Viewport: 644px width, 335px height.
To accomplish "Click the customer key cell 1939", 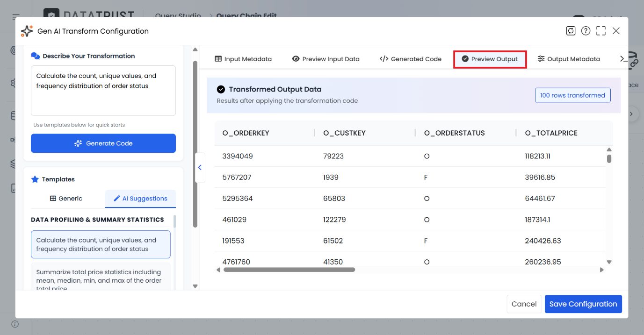I will pyautogui.click(x=331, y=178).
